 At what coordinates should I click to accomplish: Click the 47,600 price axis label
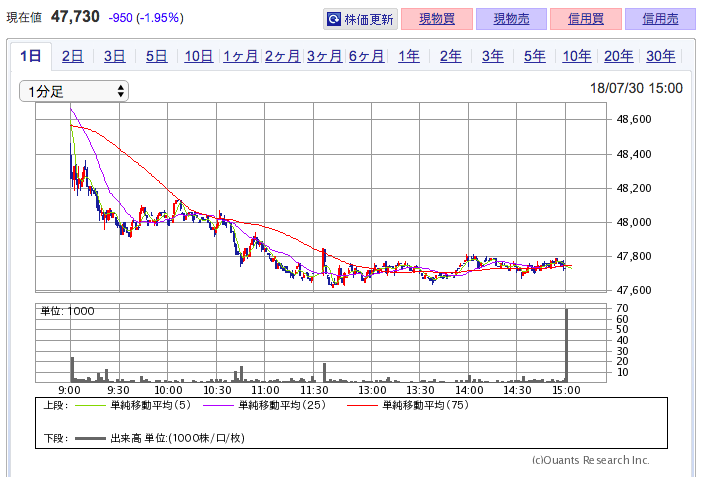tap(634, 290)
